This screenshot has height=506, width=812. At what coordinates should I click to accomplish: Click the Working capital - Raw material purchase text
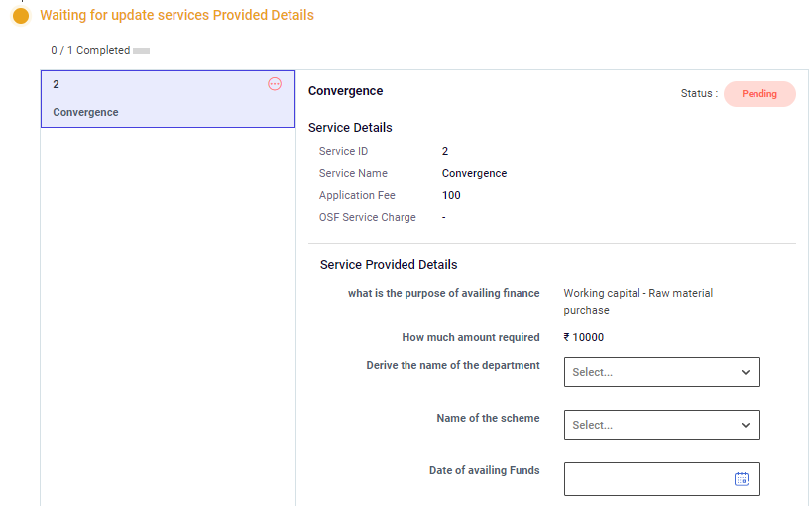tap(638, 302)
